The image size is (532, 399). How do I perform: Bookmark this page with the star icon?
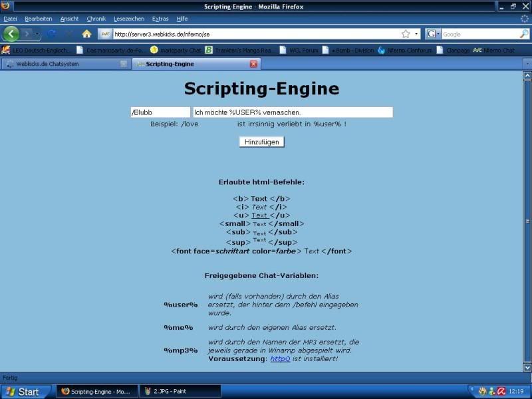pyautogui.click(x=406, y=34)
